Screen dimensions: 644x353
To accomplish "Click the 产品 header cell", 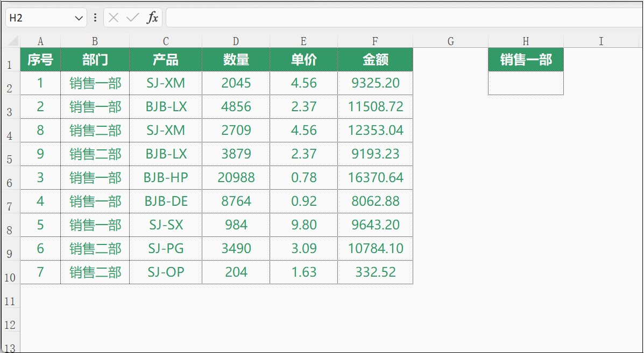I will point(166,60).
